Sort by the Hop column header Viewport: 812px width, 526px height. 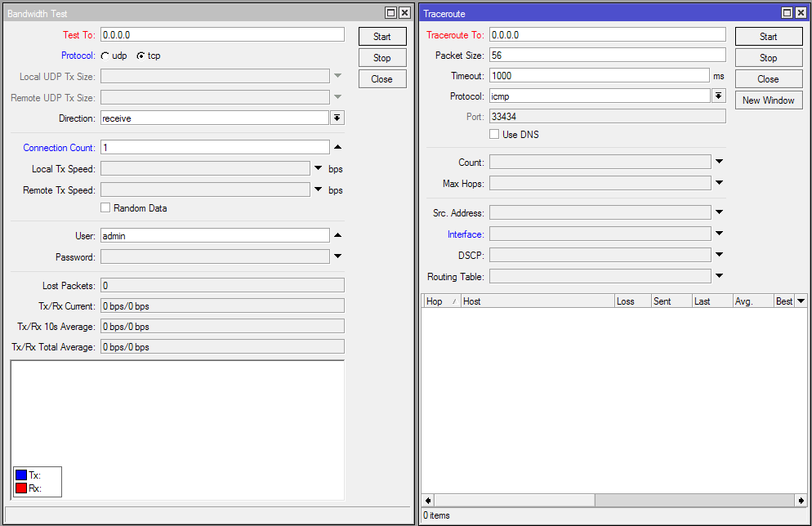pyautogui.click(x=441, y=301)
